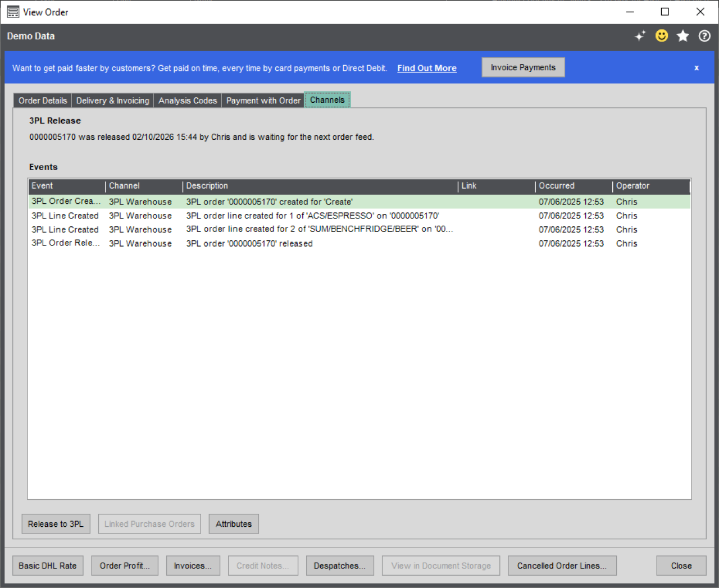Viewport: 719px width, 588px height.
Task: Select the Analysis Codes tab
Action: pyautogui.click(x=188, y=101)
